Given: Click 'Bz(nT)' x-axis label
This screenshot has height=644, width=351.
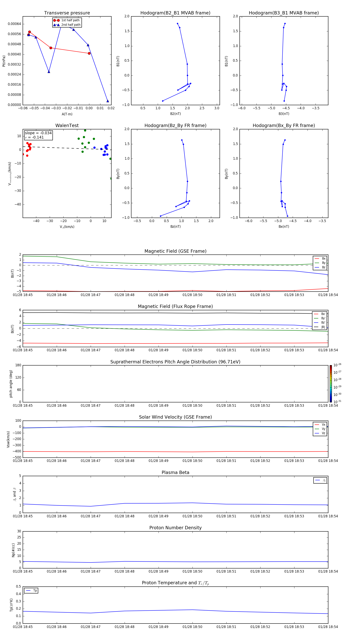Looking at the screenshot, I should pos(175,227).
